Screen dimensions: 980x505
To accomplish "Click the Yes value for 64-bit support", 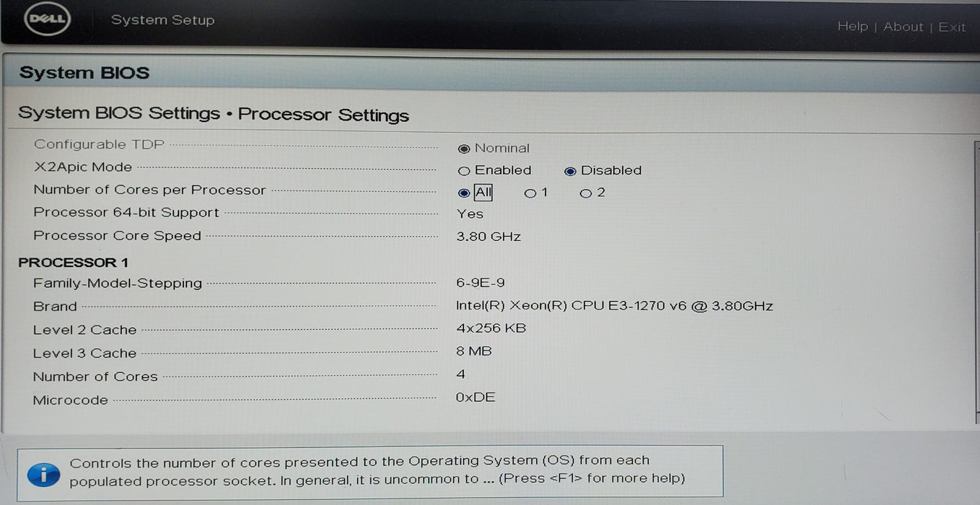I will [470, 214].
